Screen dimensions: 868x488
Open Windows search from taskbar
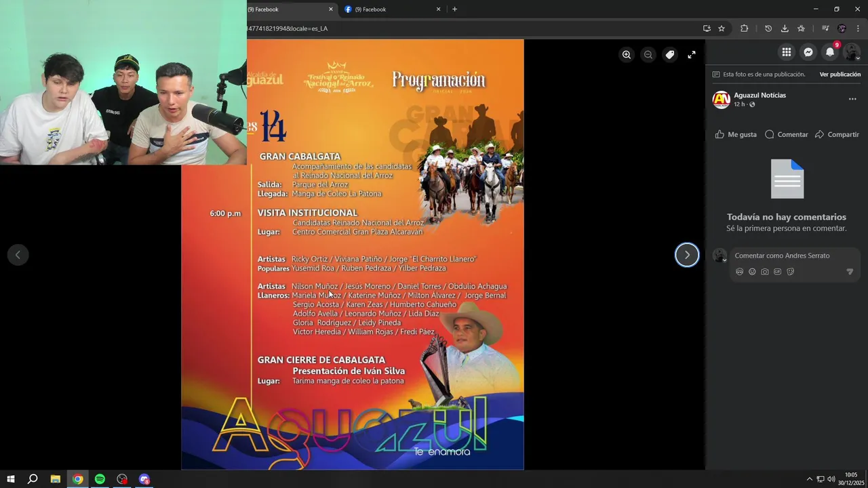33,479
